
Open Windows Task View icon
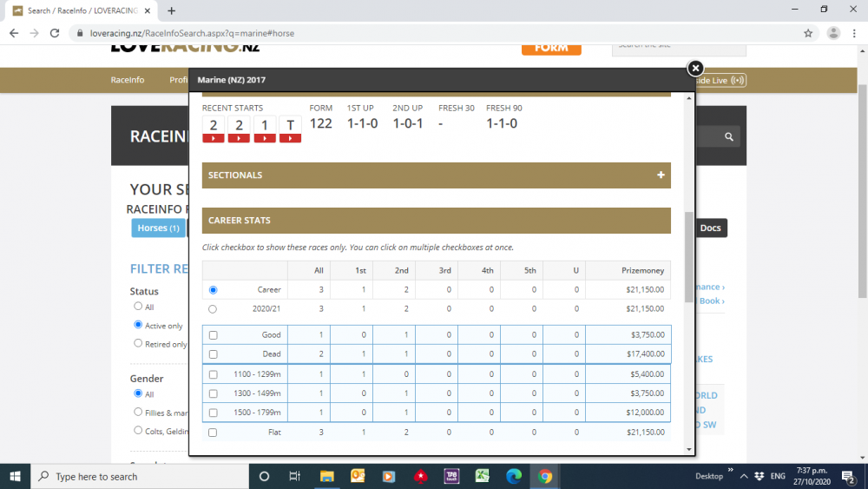[295, 476]
